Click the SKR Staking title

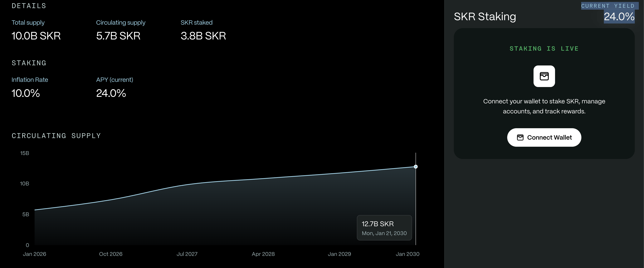(x=485, y=17)
